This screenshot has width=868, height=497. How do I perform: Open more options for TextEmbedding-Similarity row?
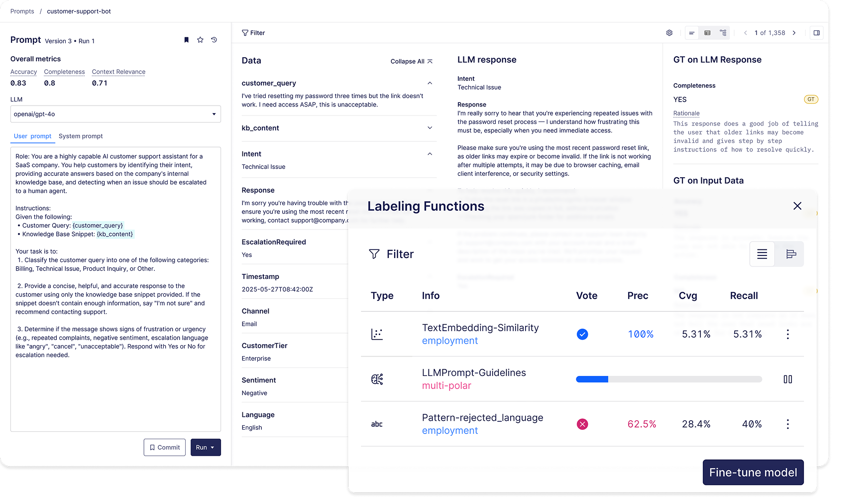click(x=788, y=334)
